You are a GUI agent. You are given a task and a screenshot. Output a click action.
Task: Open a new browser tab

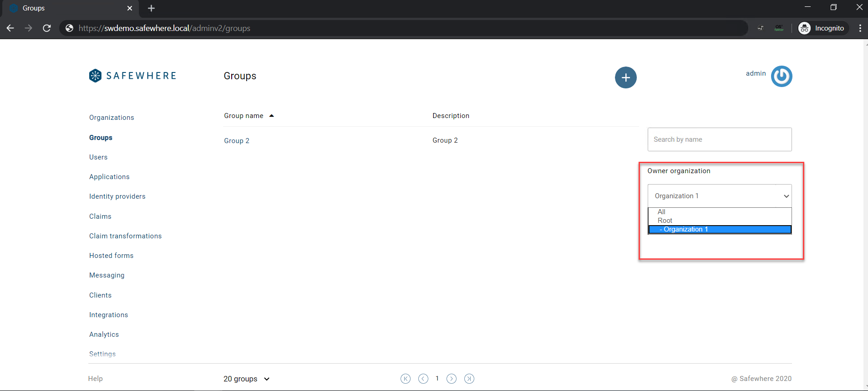pyautogui.click(x=152, y=8)
